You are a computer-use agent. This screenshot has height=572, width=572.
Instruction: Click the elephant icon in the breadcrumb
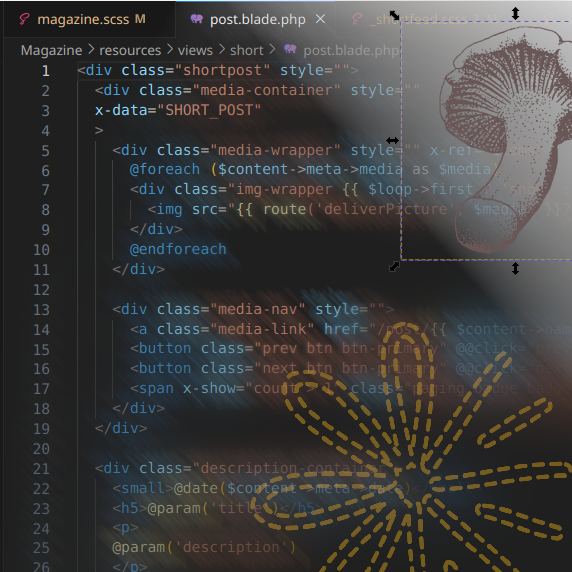click(x=290, y=49)
